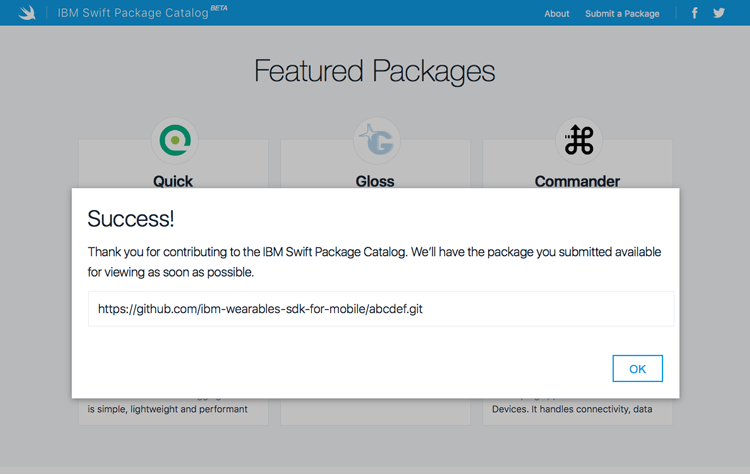Click the Featured Packages heading

[375, 71]
